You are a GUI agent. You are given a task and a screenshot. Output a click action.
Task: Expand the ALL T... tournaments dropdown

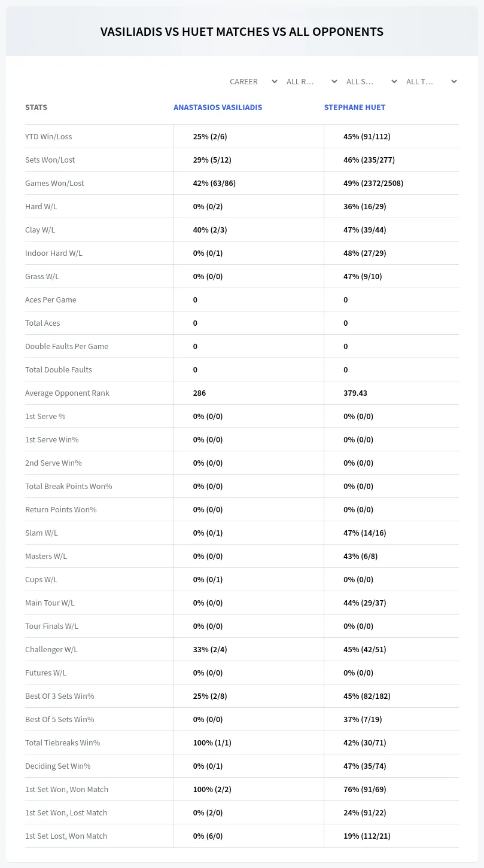(x=431, y=81)
